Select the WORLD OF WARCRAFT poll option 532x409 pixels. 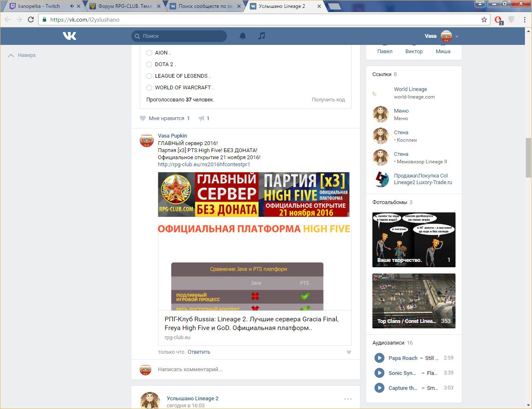(149, 88)
